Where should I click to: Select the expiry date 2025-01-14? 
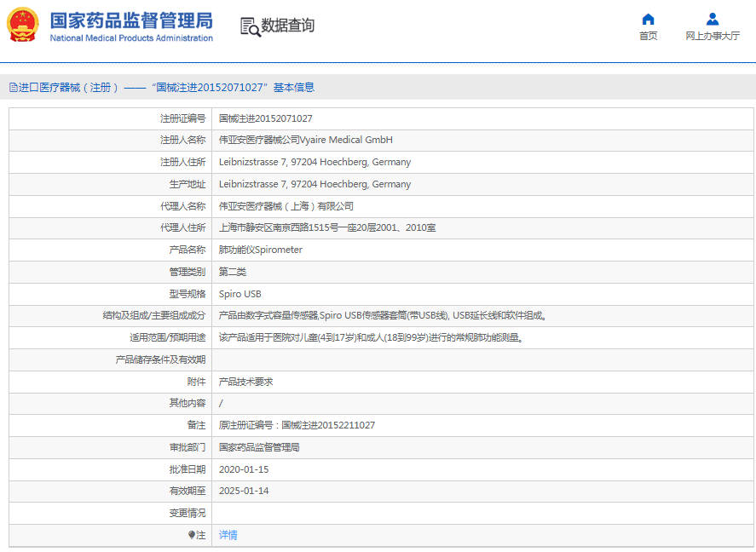point(244,491)
